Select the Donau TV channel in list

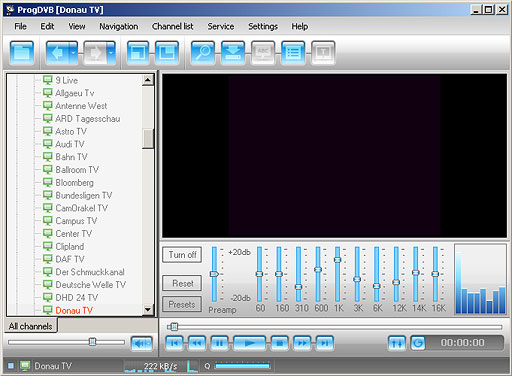pyautogui.click(x=74, y=310)
